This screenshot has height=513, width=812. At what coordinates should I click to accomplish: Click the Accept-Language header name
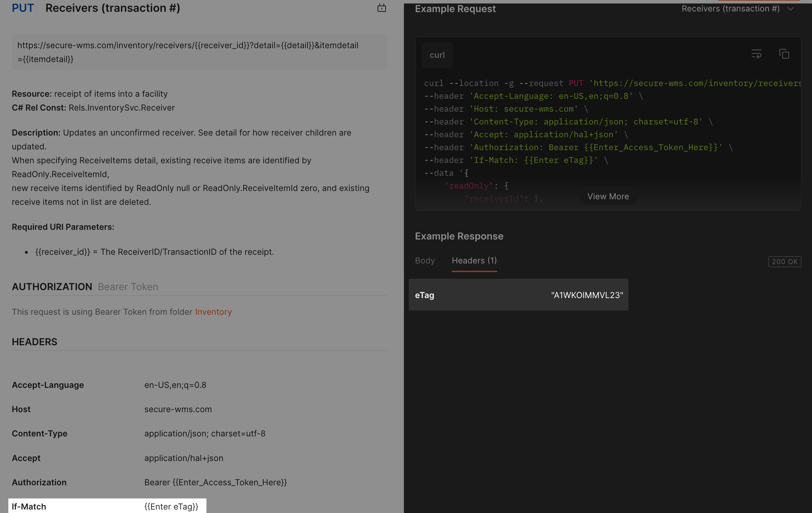pyautogui.click(x=48, y=385)
